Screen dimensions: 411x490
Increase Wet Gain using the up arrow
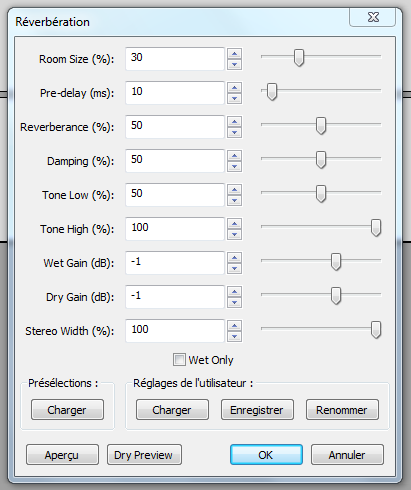tap(235, 258)
